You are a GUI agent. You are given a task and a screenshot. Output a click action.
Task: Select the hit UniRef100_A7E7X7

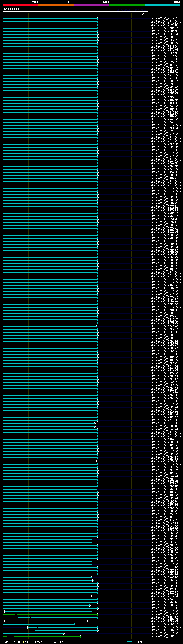[164, 329]
